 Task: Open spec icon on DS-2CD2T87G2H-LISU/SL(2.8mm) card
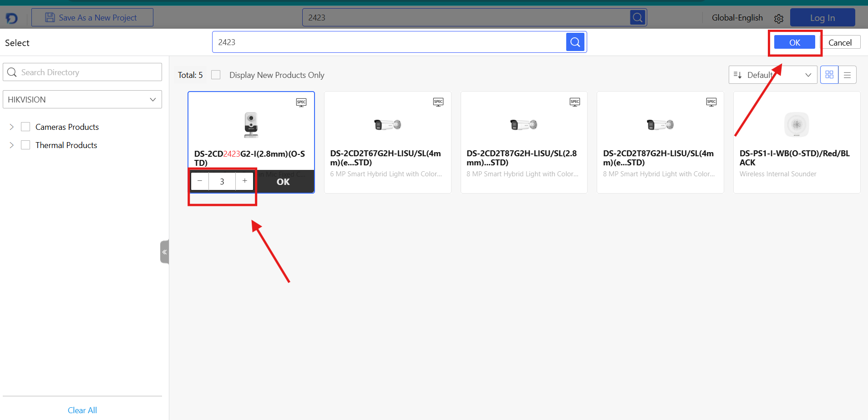[x=574, y=102]
